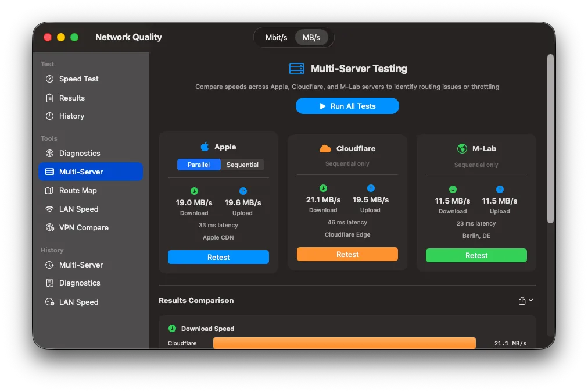This screenshot has height=392, width=588.
Task: Click Cloudflare card's blue upload arrow icon
Action: point(371,188)
